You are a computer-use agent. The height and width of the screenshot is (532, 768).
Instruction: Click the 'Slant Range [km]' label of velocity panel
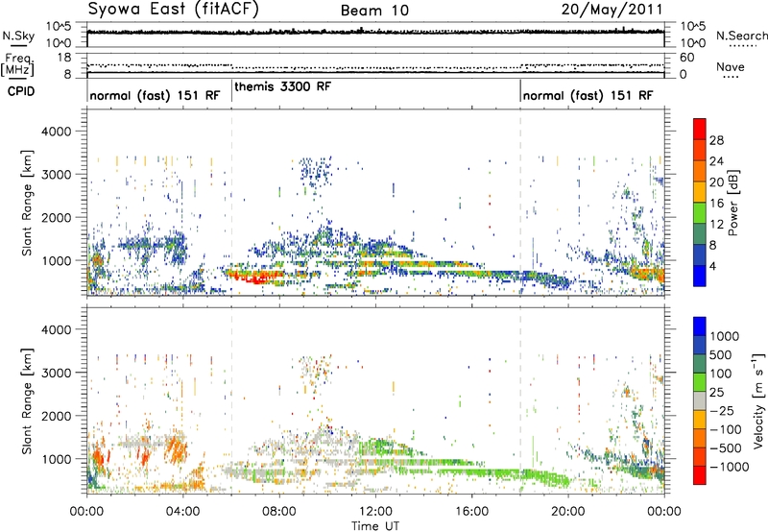pos(27,401)
